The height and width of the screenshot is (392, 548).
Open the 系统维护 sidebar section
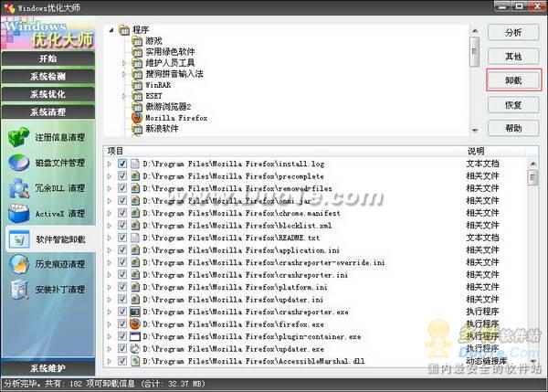pos(48,368)
